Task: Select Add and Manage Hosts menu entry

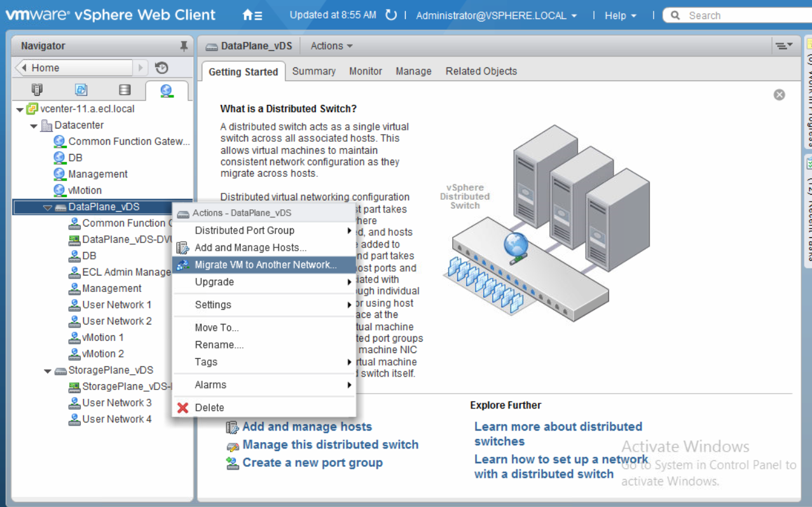Action: [251, 247]
